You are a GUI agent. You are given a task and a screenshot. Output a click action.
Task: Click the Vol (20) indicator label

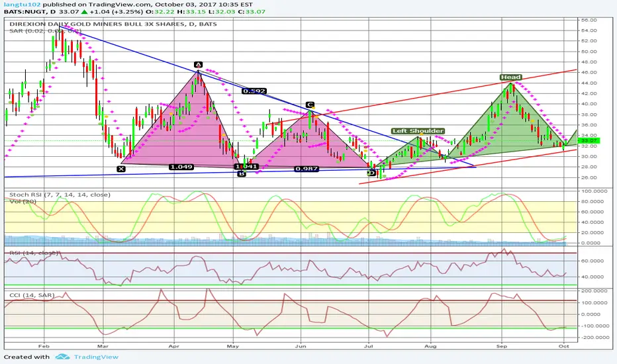click(23, 201)
